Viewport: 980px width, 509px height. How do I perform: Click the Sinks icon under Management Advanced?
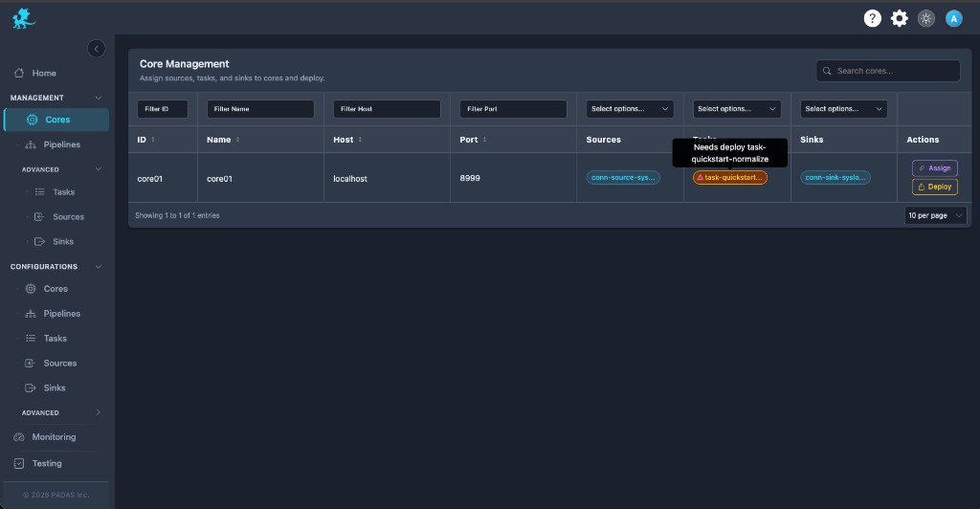click(39, 242)
